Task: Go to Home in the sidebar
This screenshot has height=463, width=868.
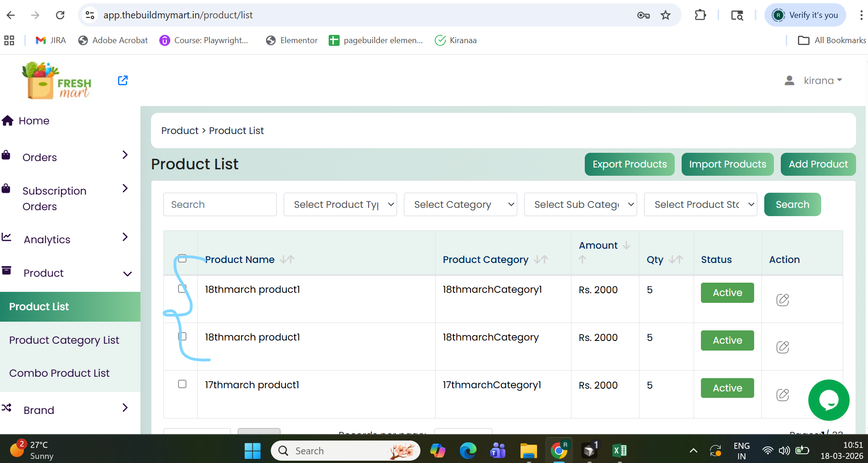Action: [26, 121]
